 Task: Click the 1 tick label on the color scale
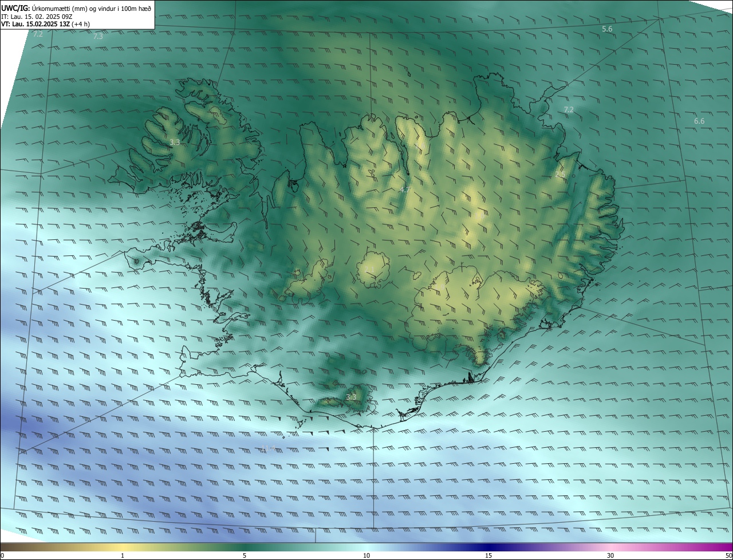pyautogui.click(x=123, y=555)
